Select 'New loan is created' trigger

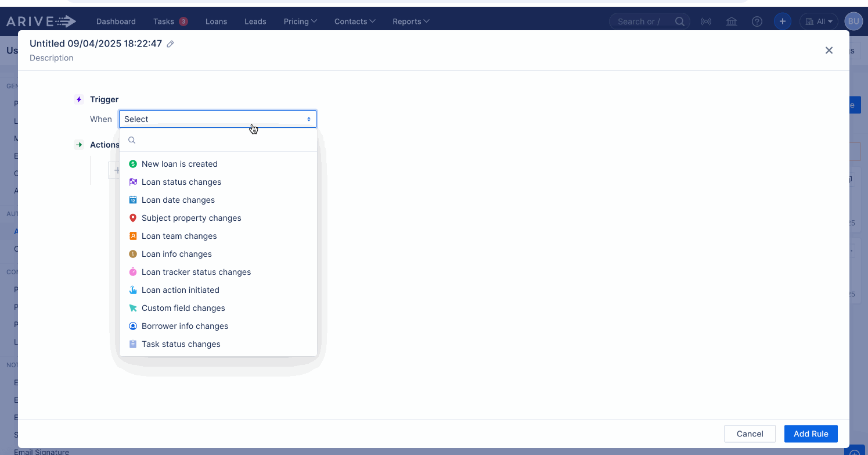[x=218, y=164]
